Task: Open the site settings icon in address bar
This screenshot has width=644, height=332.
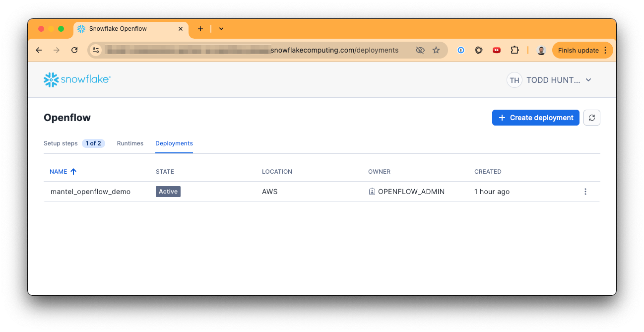Action: click(x=96, y=50)
